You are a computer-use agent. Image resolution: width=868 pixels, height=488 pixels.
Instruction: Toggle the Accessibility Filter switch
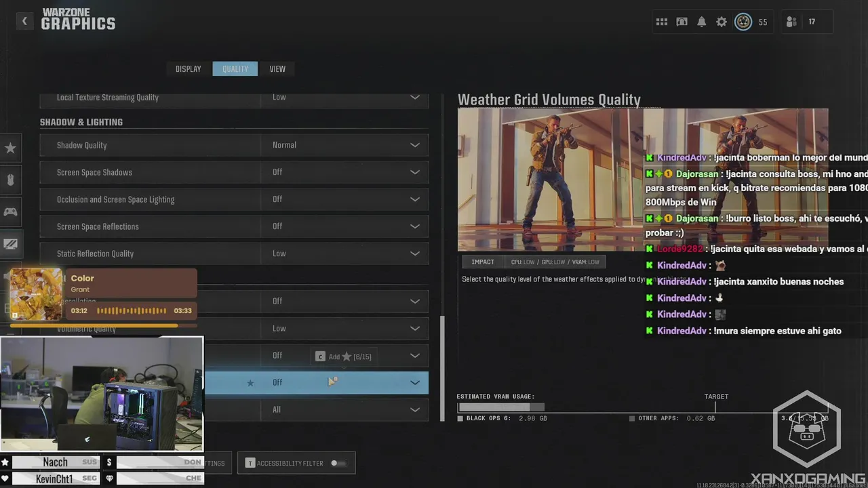338,464
